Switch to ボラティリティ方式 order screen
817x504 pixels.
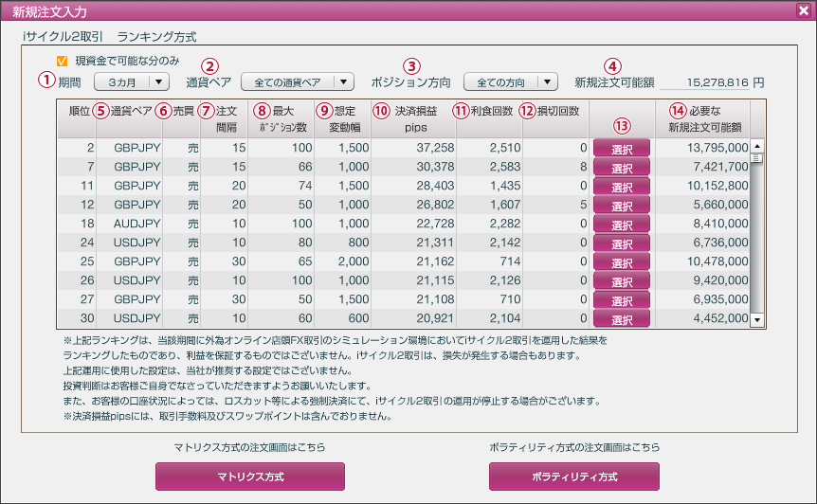click(x=573, y=477)
